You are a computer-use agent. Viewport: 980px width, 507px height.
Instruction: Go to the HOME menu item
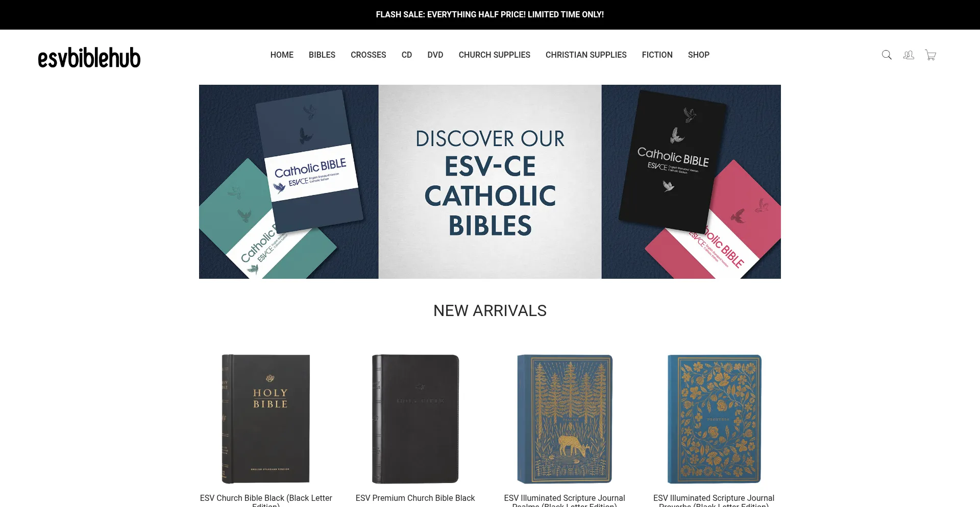coord(282,55)
